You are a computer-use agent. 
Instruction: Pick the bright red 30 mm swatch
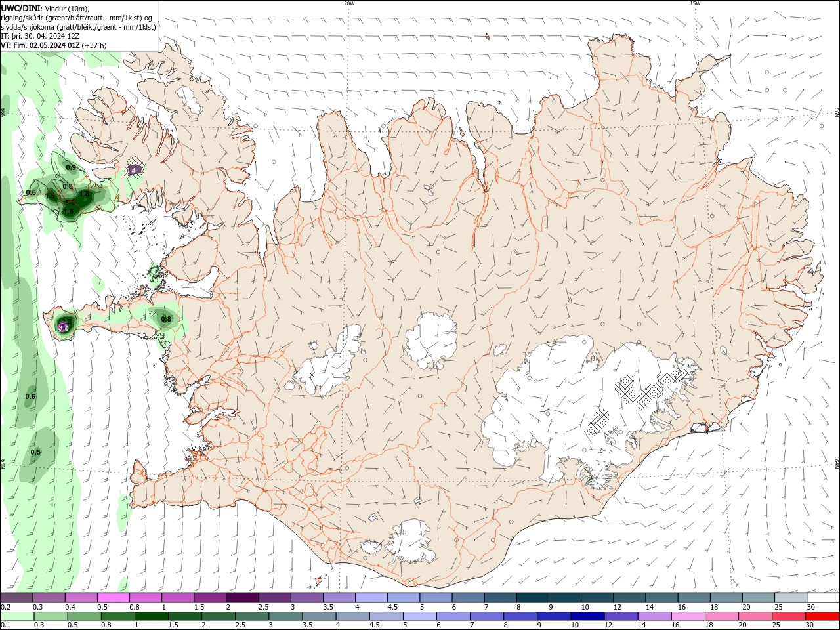tap(823, 616)
